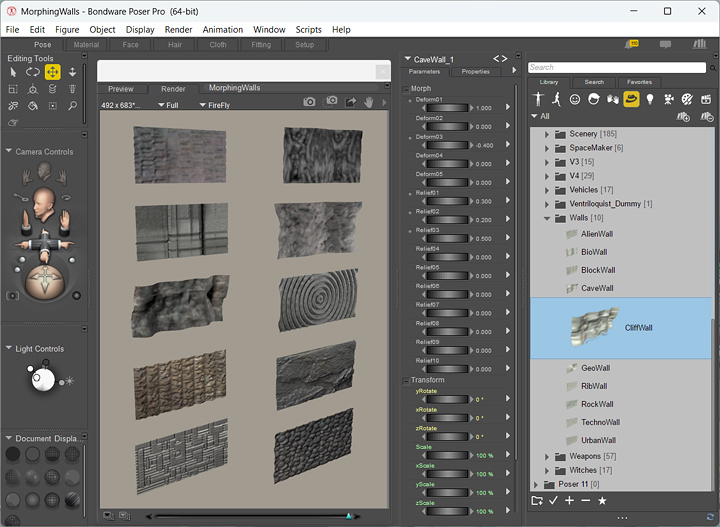
Task: Open the Face expressions library category
Action: (x=575, y=99)
